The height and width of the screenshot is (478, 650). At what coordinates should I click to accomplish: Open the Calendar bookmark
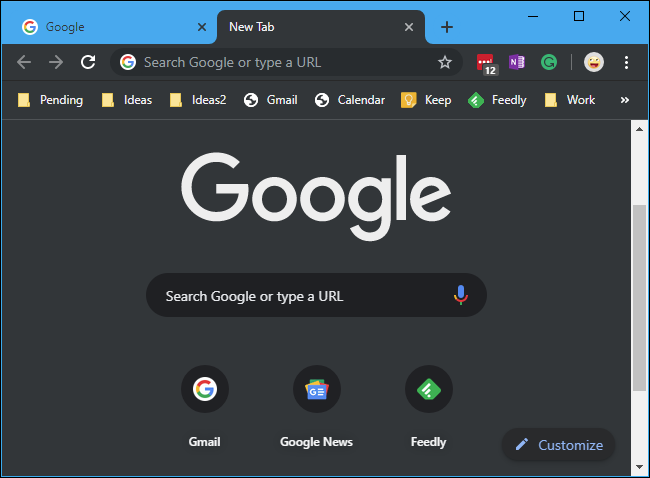[x=349, y=100]
